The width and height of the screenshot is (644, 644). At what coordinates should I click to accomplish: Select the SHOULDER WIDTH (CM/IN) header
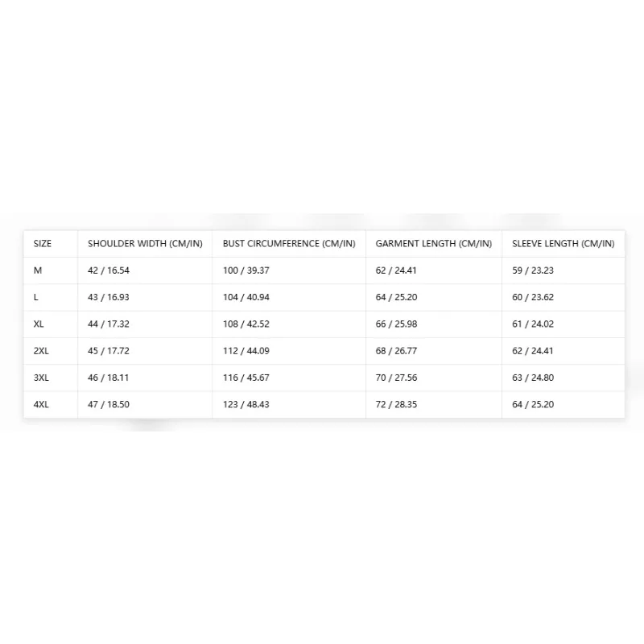(145, 244)
